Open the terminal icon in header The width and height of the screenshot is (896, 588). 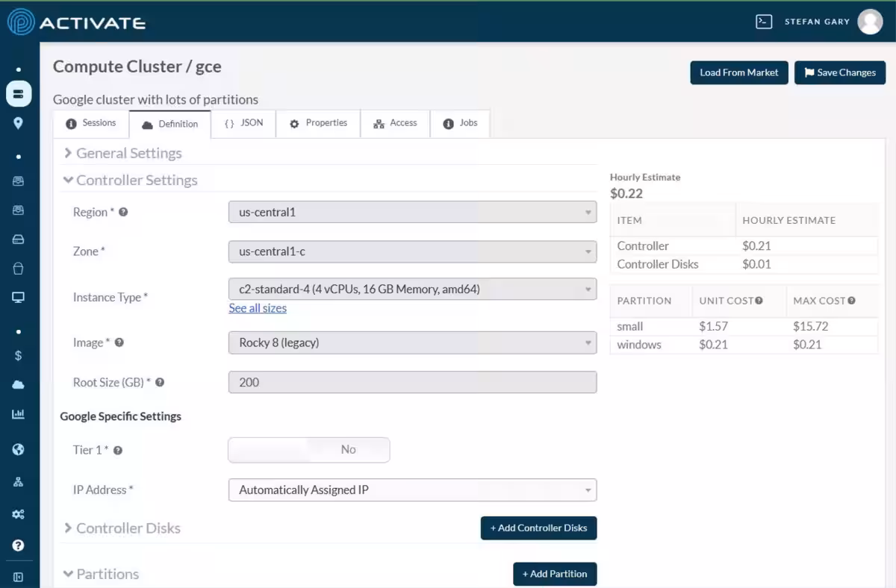tap(763, 22)
